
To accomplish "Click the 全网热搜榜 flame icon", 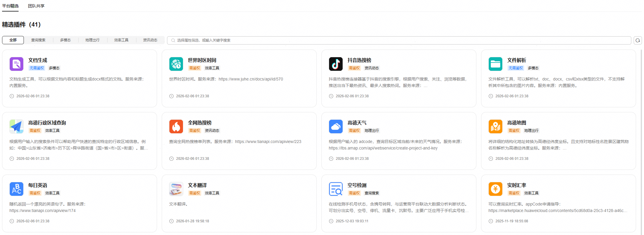I will tap(176, 126).
